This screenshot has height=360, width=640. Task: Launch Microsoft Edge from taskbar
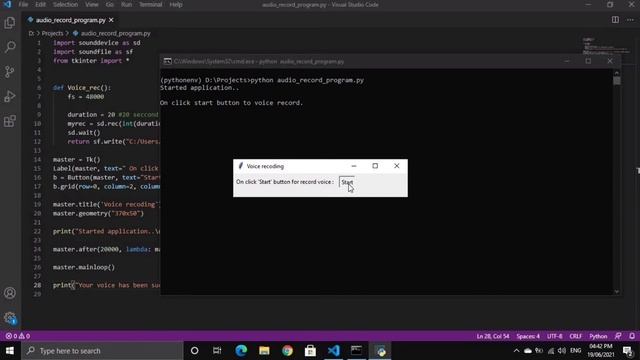tap(241, 351)
